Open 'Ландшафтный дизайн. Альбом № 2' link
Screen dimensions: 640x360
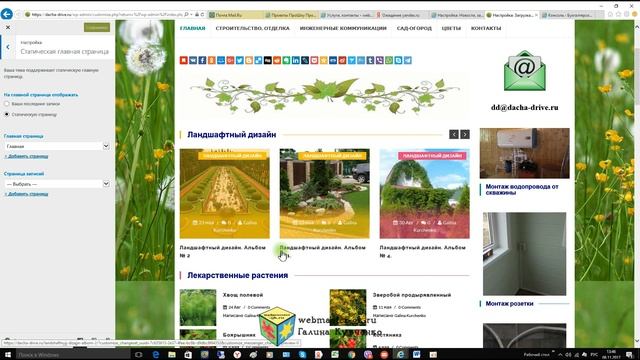click(x=222, y=251)
